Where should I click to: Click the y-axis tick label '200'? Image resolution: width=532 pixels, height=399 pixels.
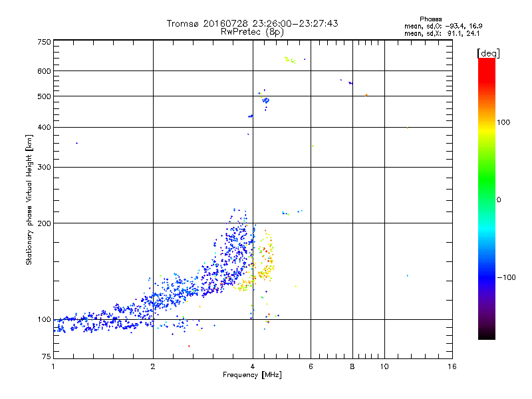(44, 223)
